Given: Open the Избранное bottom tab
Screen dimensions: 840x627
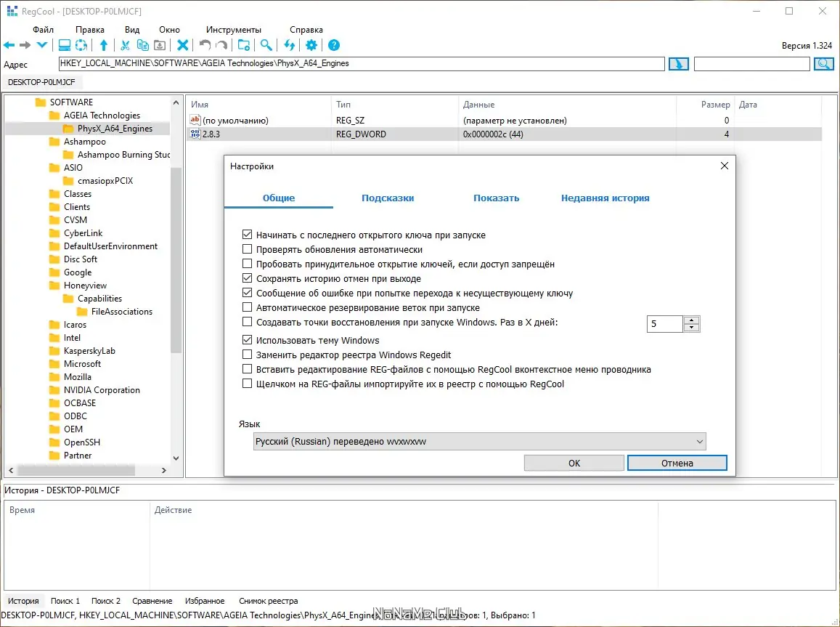Looking at the screenshot, I should click(x=205, y=601).
